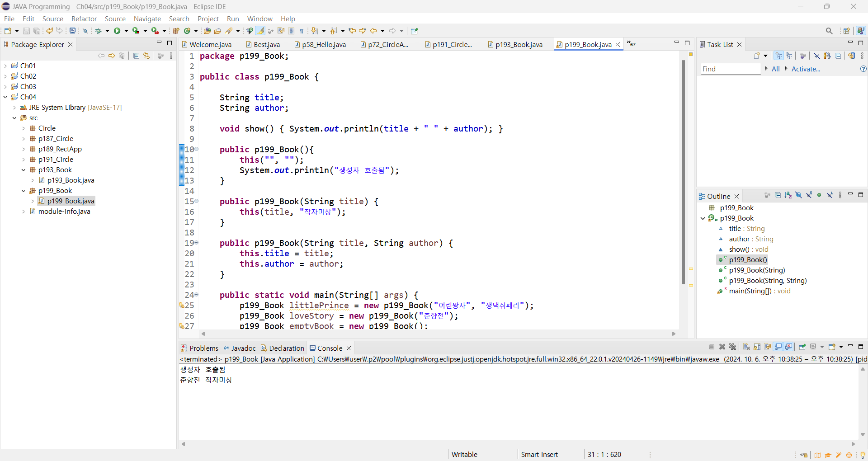Open the Declaration view tab

tap(283, 348)
